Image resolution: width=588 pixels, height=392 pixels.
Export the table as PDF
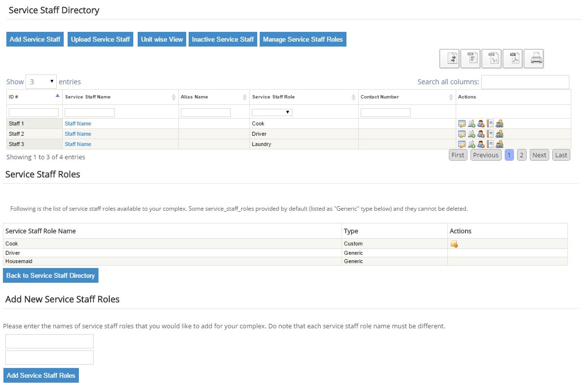pyautogui.click(x=513, y=59)
